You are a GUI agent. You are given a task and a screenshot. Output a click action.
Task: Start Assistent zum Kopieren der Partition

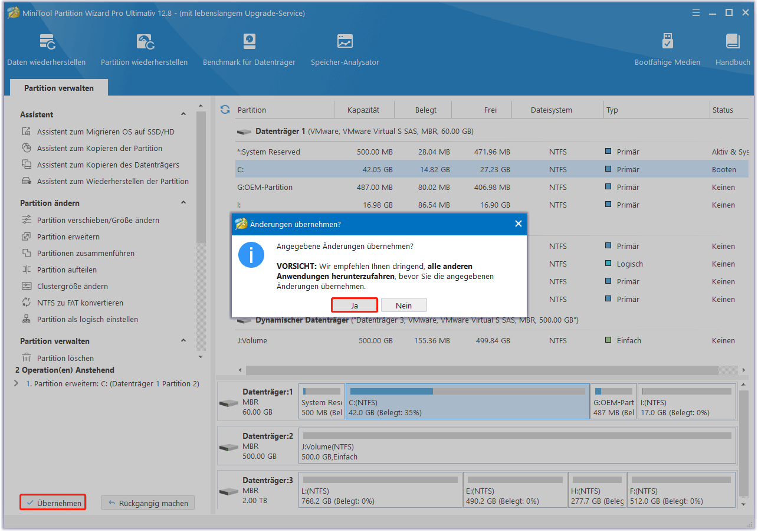99,149
